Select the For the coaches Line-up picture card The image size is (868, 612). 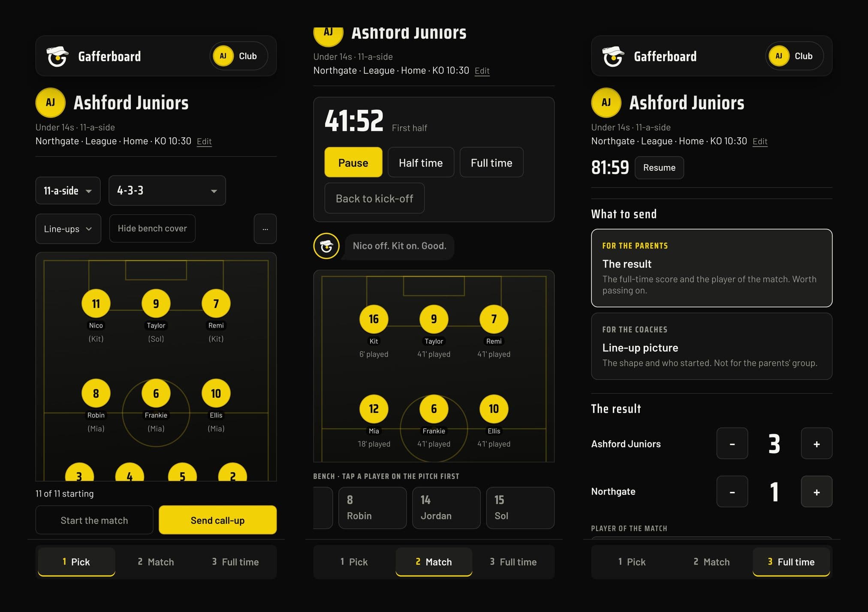pos(712,346)
